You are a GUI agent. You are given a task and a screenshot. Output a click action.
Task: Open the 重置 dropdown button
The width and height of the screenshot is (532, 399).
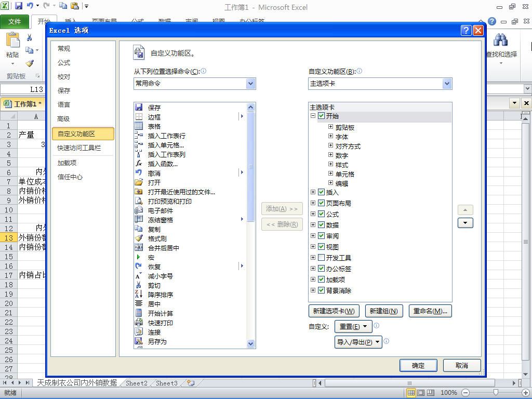(x=353, y=326)
